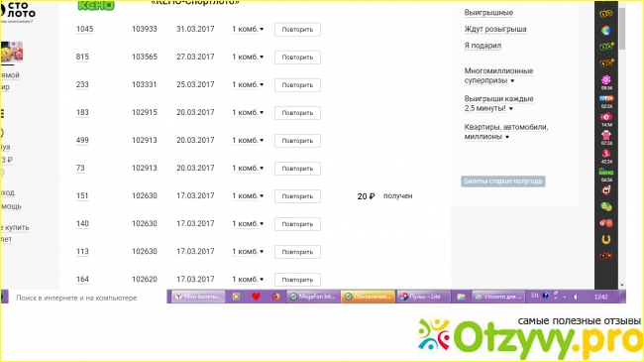Open the green clover lottery icon

(606, 206)
